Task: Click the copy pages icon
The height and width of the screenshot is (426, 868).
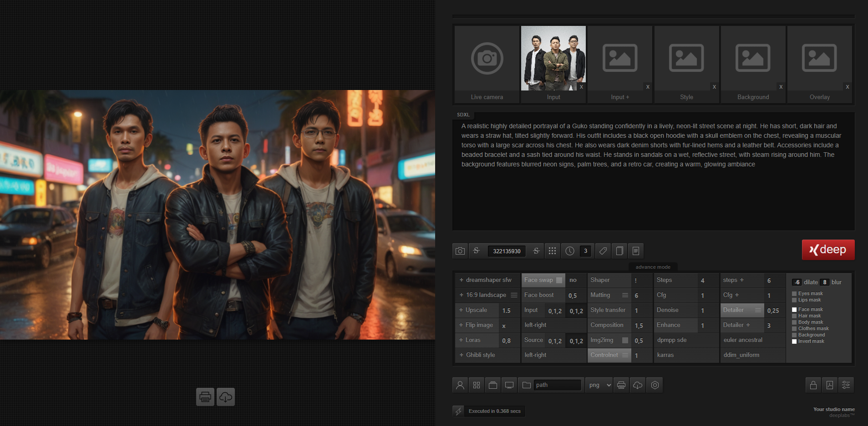Action: click(x=619, y=251)
